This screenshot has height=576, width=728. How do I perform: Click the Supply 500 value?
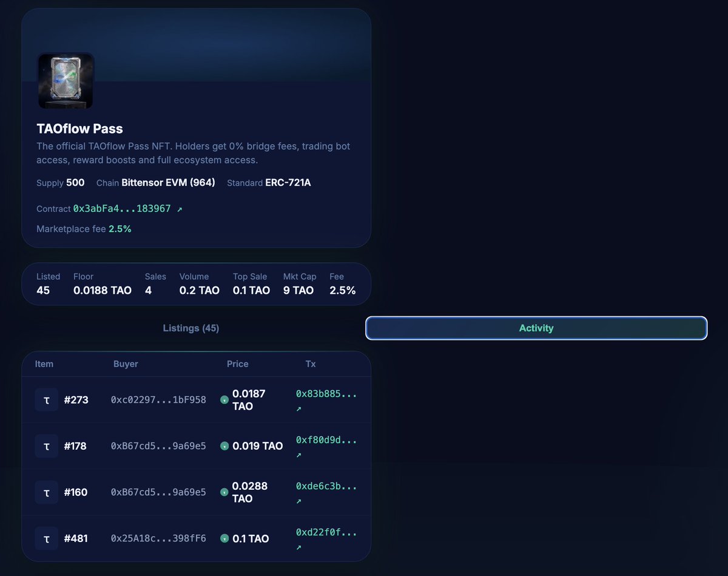point(75,183)
